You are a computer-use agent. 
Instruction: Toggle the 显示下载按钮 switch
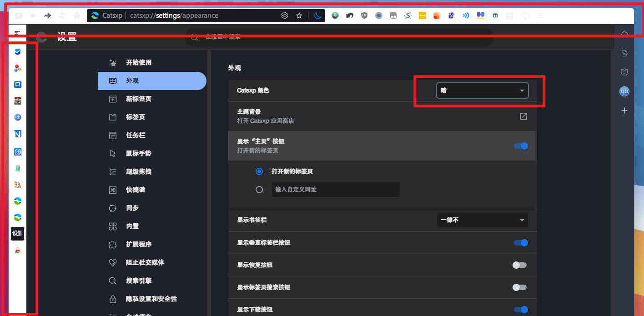click(x=521, y=310)
